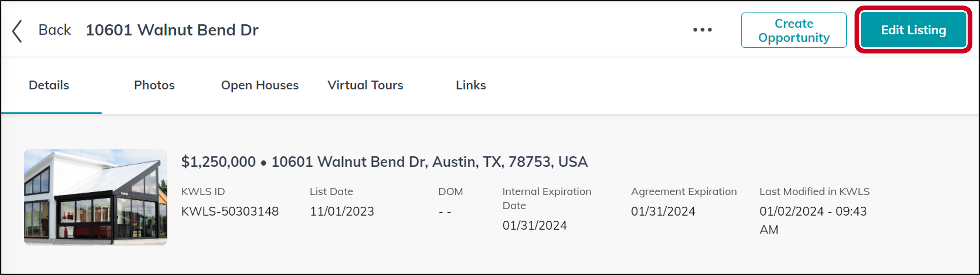Viewport: 980px width, 275px height.
Task: Click the KWLS ID label
Action: coord(203,191)
